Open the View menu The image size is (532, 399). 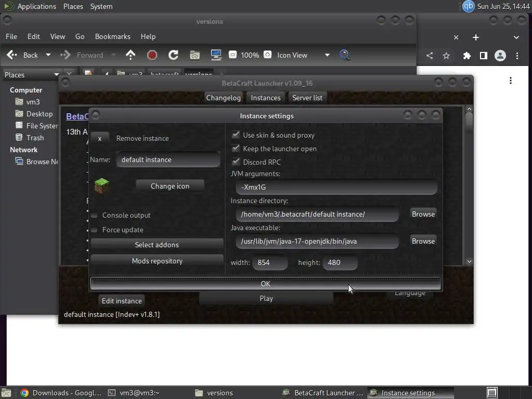click(58, 36)
